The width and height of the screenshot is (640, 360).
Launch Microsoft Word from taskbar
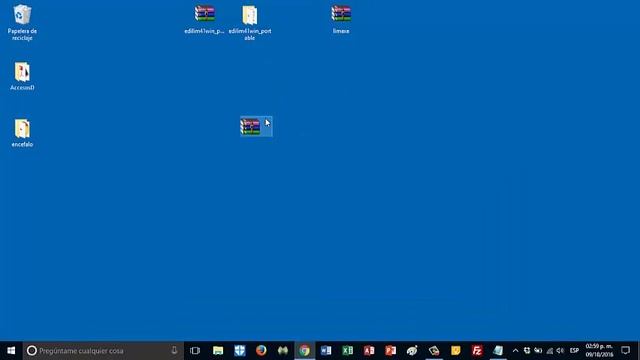coord(326,351)
